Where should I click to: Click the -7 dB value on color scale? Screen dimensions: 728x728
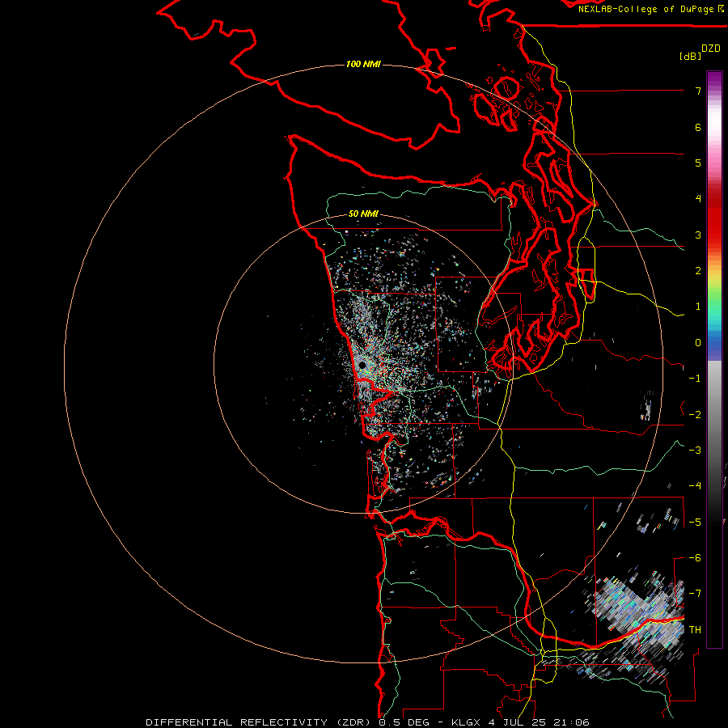click(x=695, y=594)
